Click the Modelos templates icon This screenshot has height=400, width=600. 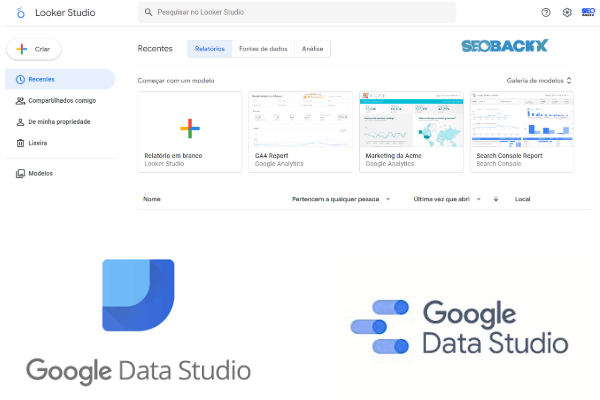pos(20,173)
